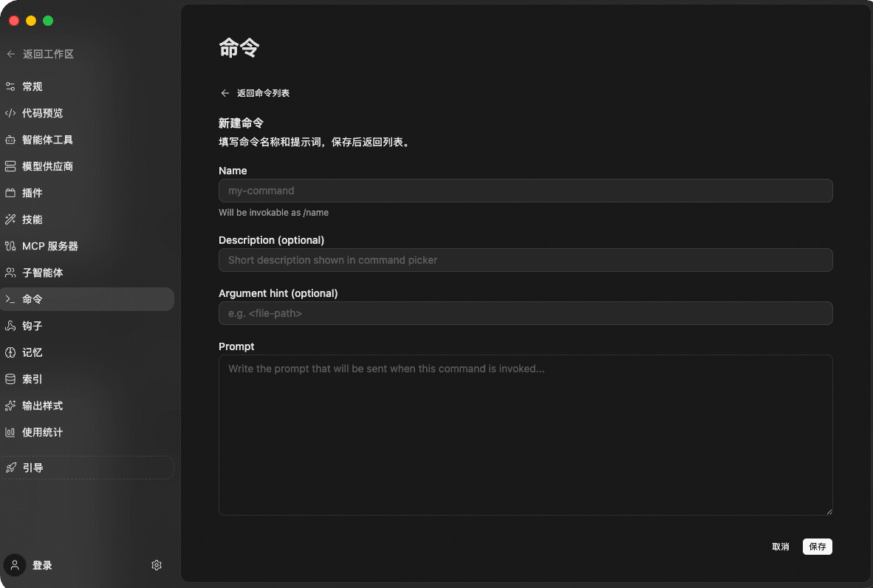Click the back arrow beside 返回工作区

point(10,54)
